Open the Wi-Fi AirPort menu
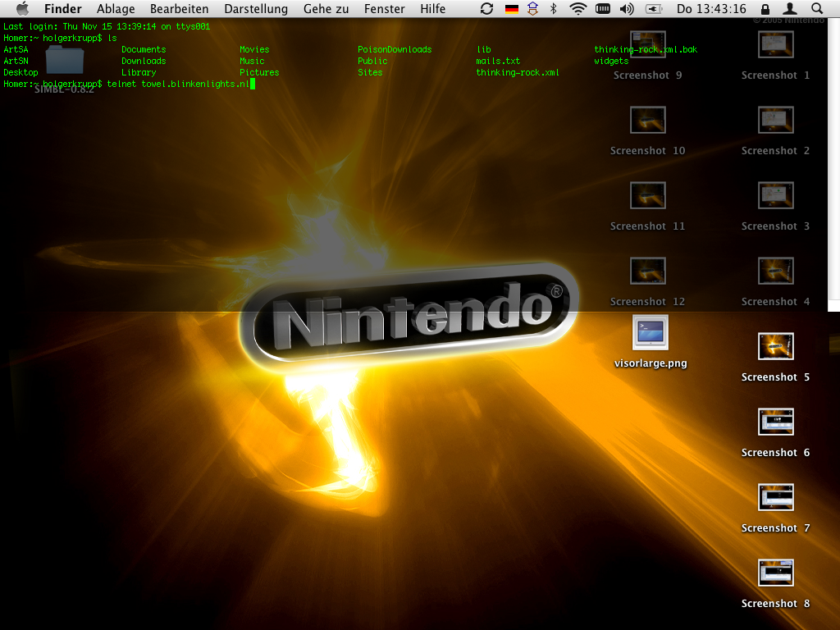The image size is (840, 630). (x=578, y=8)
